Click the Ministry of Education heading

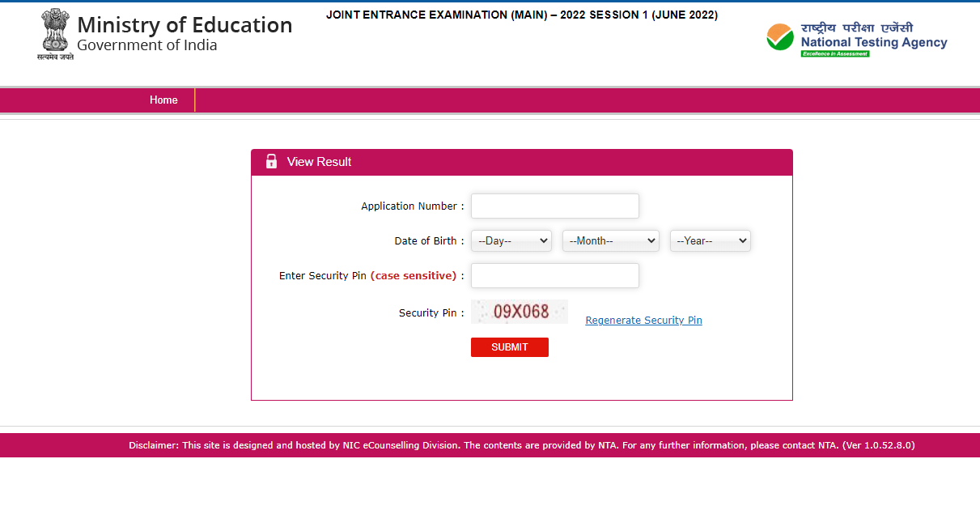pos(185,25)
